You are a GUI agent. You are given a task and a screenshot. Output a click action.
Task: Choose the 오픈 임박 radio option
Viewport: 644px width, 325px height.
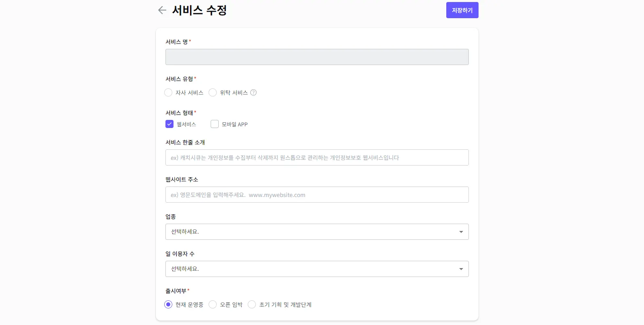[213, 304]
